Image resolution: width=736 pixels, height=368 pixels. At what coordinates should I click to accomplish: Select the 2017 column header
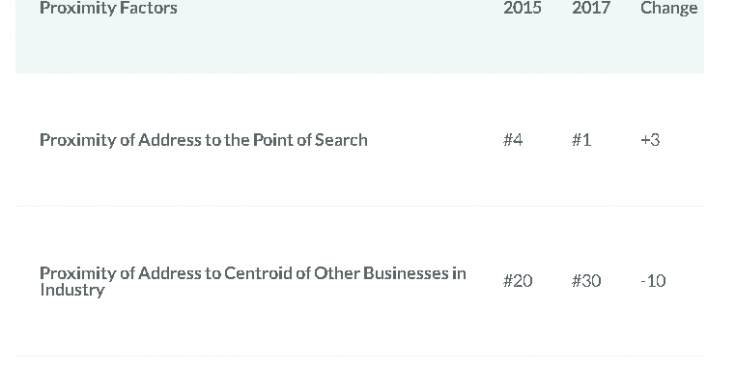[591, 8]
